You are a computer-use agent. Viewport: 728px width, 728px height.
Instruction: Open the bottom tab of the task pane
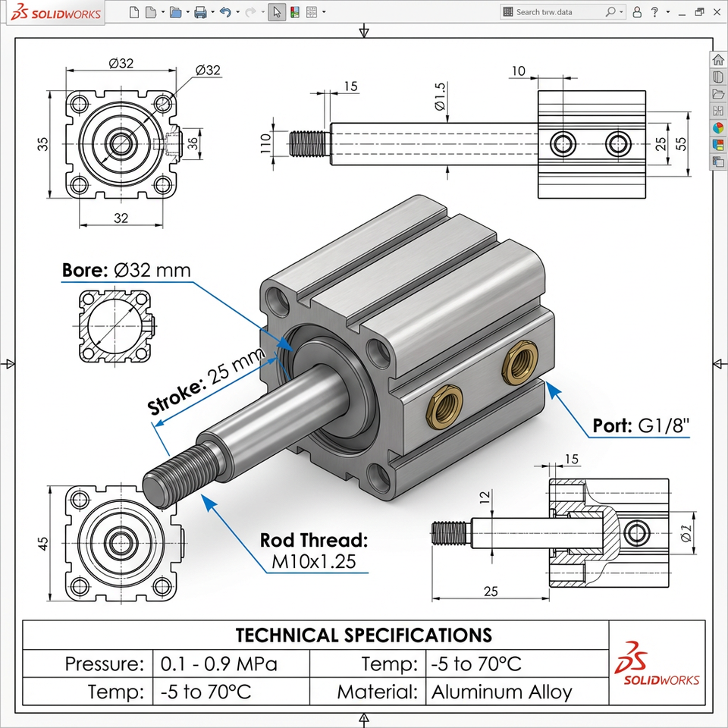[718, 162]
